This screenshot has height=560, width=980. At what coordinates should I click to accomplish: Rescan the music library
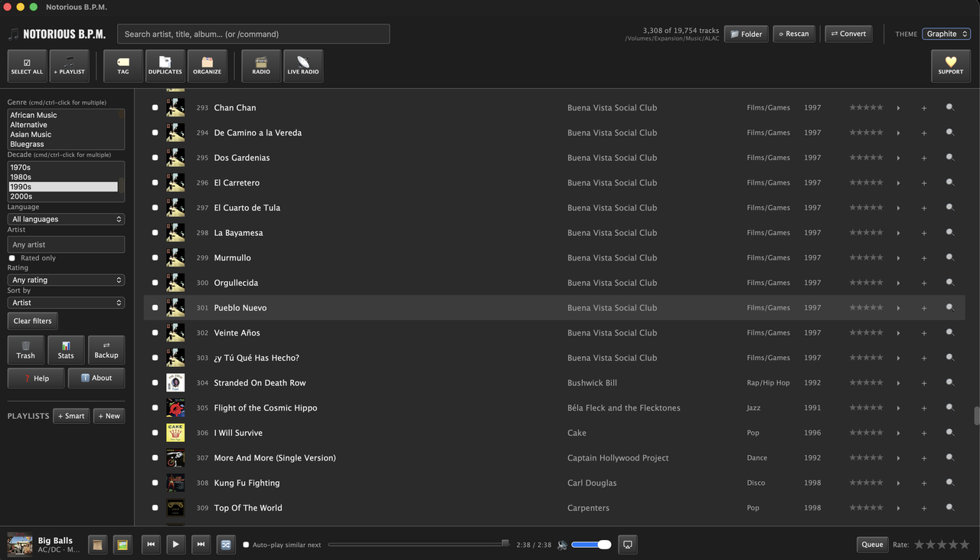click(794, 34)
